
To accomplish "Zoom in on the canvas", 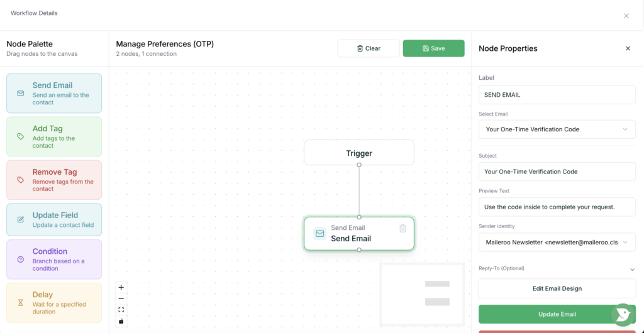I will (121, 288).
